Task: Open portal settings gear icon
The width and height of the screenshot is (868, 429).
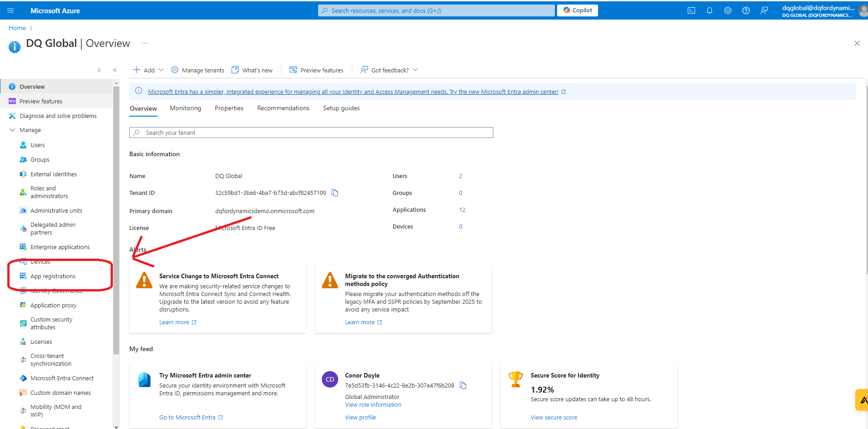Action: (728, 10)
